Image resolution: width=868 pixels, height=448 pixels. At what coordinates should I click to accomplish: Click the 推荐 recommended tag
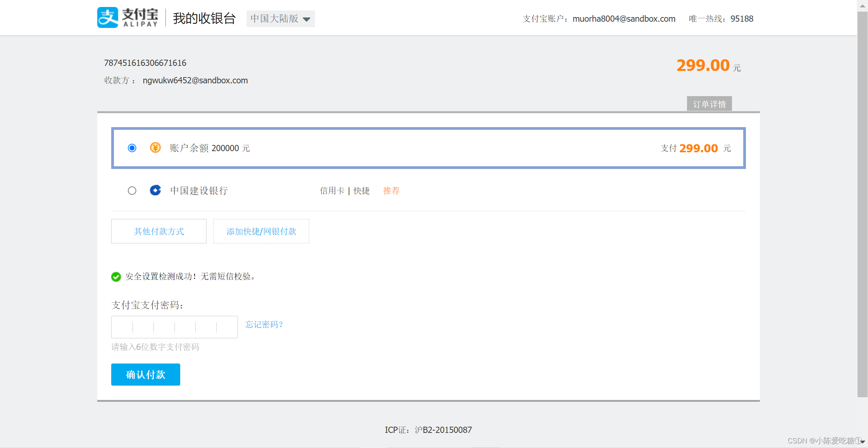(x=391, y=191)
